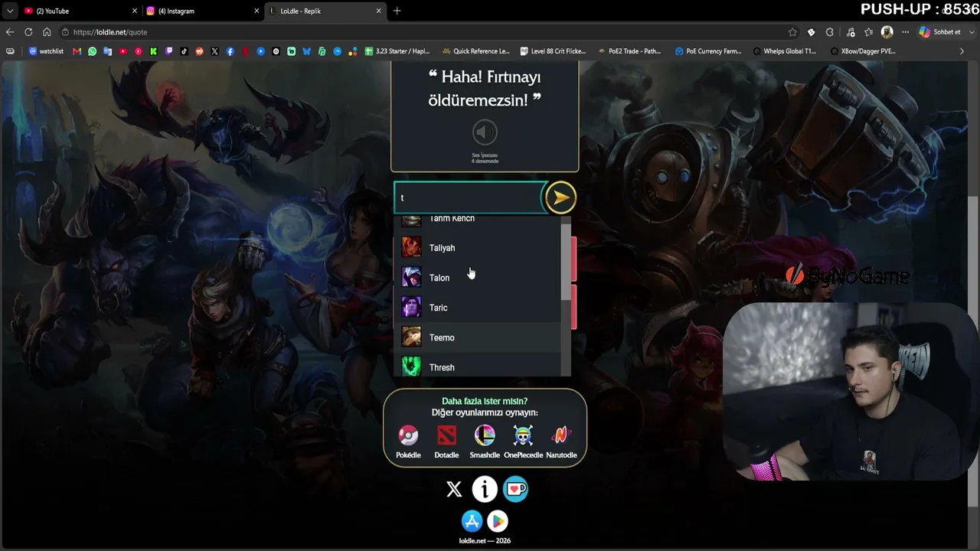Open the PoE2 Trade bookmark
The height and width of the screenshot is (551, 980).
[x=629, y=51]
